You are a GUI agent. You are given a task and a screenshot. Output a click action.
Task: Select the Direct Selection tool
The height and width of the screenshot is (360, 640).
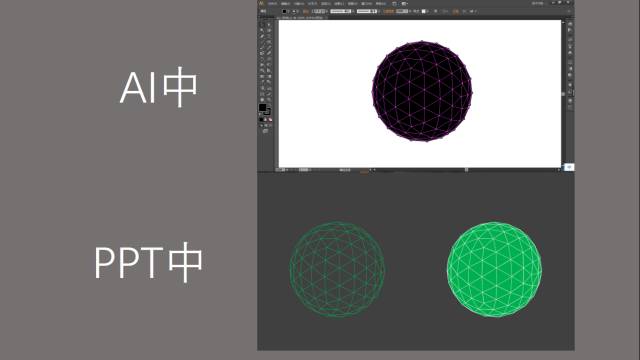[x=269, y=25]
